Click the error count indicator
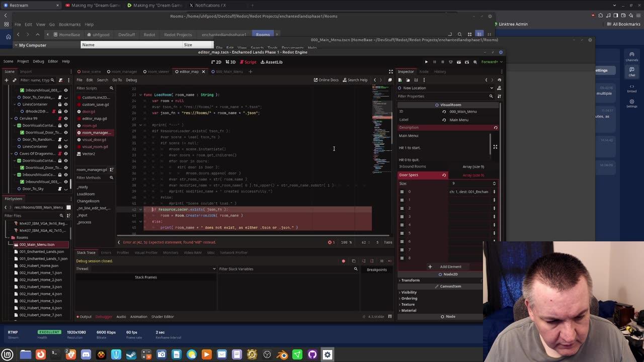This screenshot has width=644, height=362. click(x=331, y=242)
